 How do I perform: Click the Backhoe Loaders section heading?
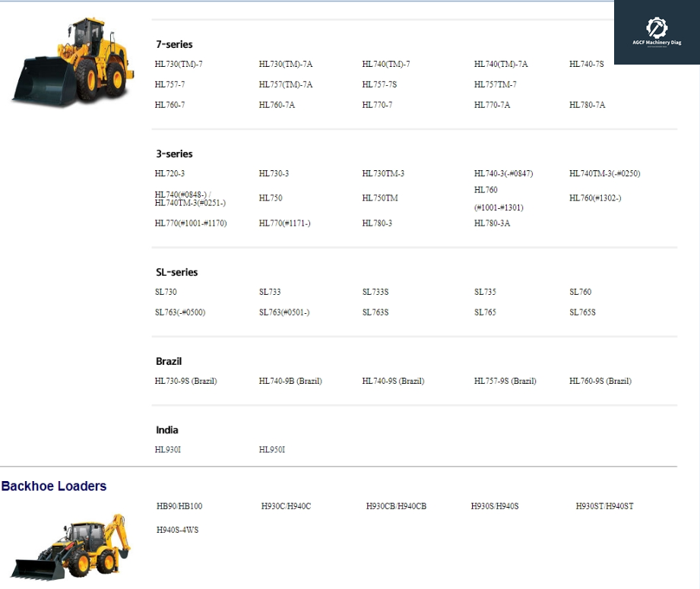54,486
